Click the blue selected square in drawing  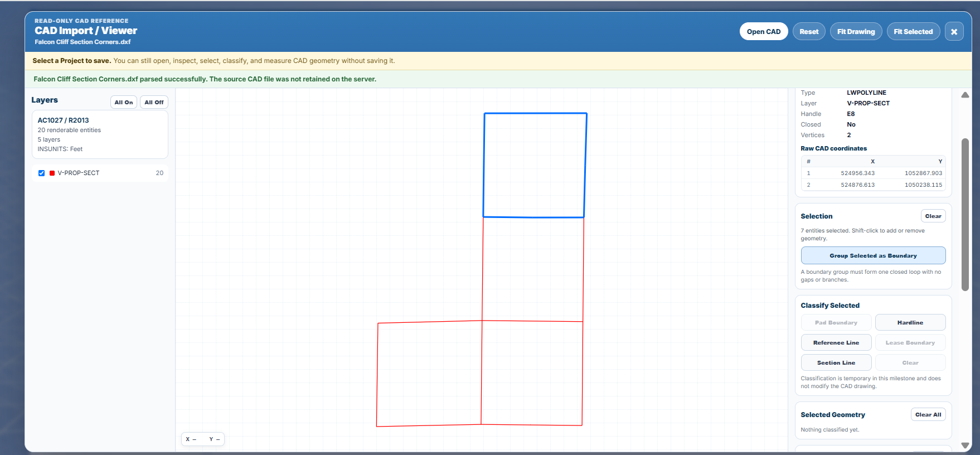tap(535, 165)
